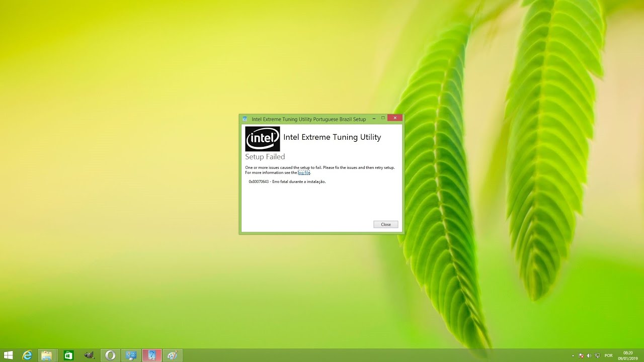The image size is (644, 362).
Task: Switch to the Paint taskbar item
Action: click(x=173, y=355)
